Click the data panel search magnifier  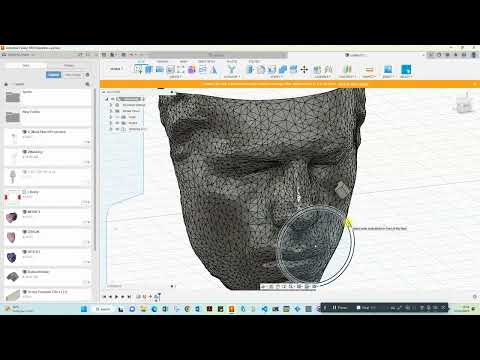[88, 84]
